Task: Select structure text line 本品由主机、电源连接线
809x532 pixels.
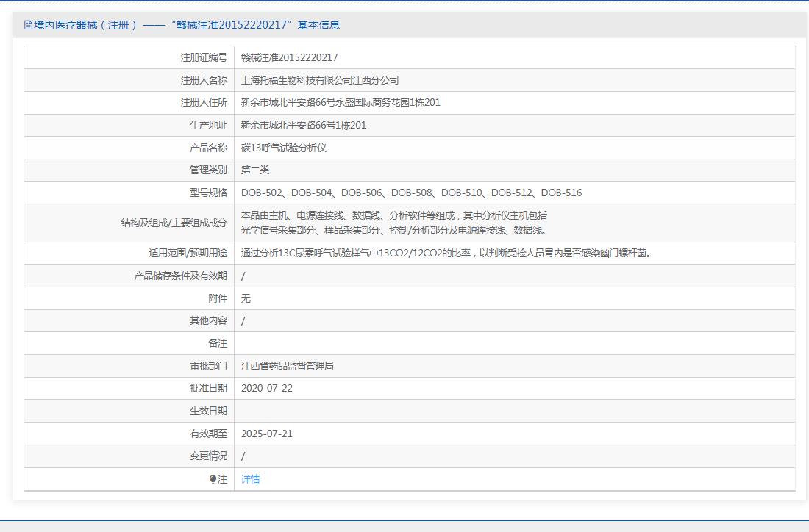Action: pos(394,215)
